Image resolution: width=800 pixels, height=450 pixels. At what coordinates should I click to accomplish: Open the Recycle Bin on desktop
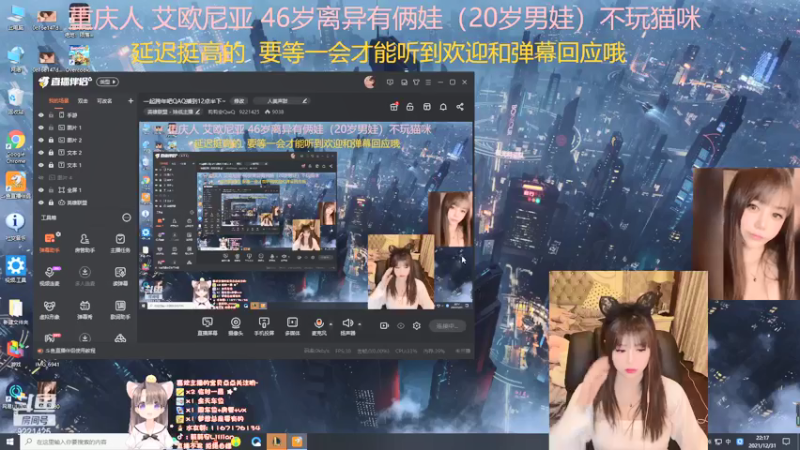pyautogui.click(x=16, y=101)
